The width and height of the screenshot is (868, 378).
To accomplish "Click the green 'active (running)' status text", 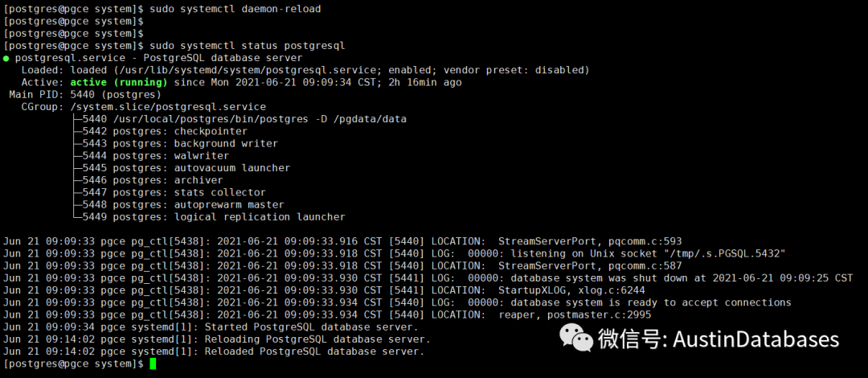I will [118, 83].
